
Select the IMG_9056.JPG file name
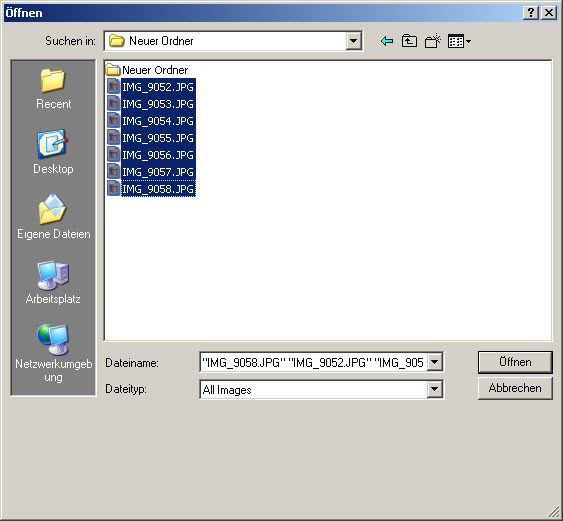(x=158, y=155)
